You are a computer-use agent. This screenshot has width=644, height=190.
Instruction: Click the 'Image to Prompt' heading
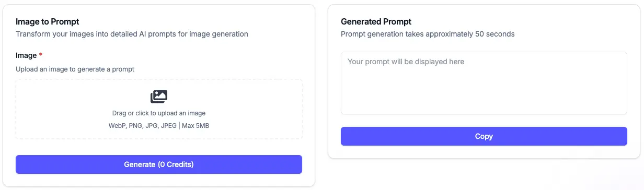coord(48,21)
